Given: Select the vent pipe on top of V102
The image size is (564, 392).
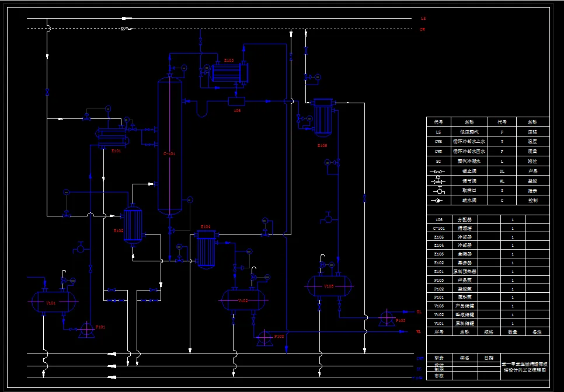Looking at the screenshot, I should pos(254,271).
